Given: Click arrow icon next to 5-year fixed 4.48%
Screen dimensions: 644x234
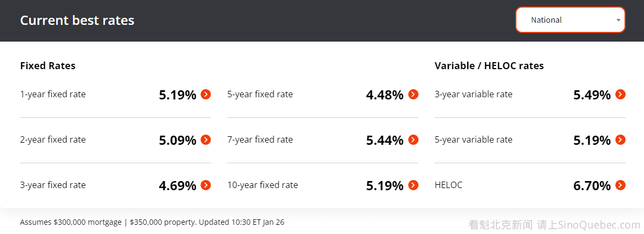Looking at the screenshot, I should (x=413, y=95).
